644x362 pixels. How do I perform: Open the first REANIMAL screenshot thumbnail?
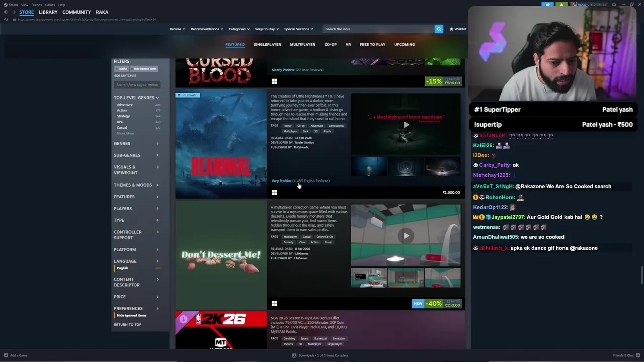369,167
